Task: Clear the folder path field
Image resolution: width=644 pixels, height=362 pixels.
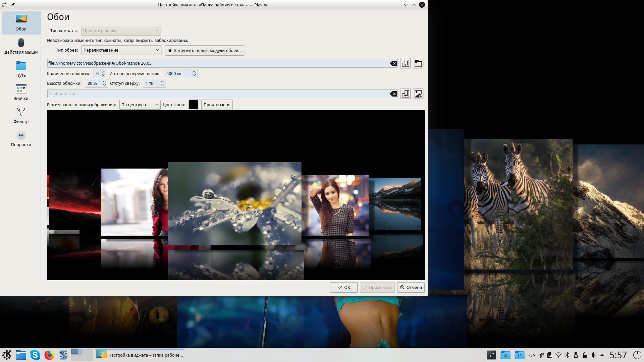Action: (x=393, y=63)
